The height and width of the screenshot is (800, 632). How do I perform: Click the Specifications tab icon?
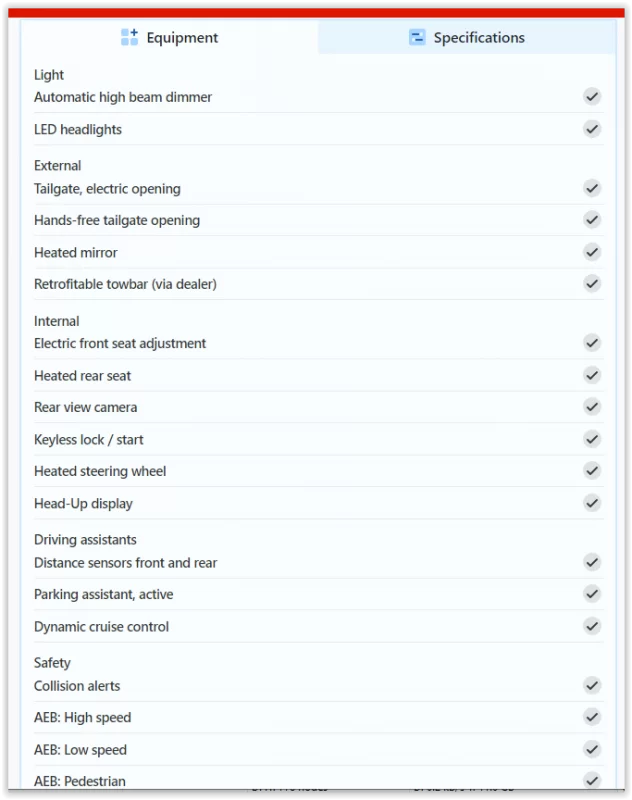[417, 38]
